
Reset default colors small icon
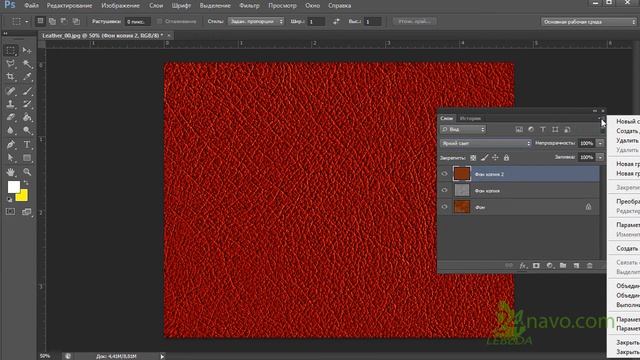(9, 199)
